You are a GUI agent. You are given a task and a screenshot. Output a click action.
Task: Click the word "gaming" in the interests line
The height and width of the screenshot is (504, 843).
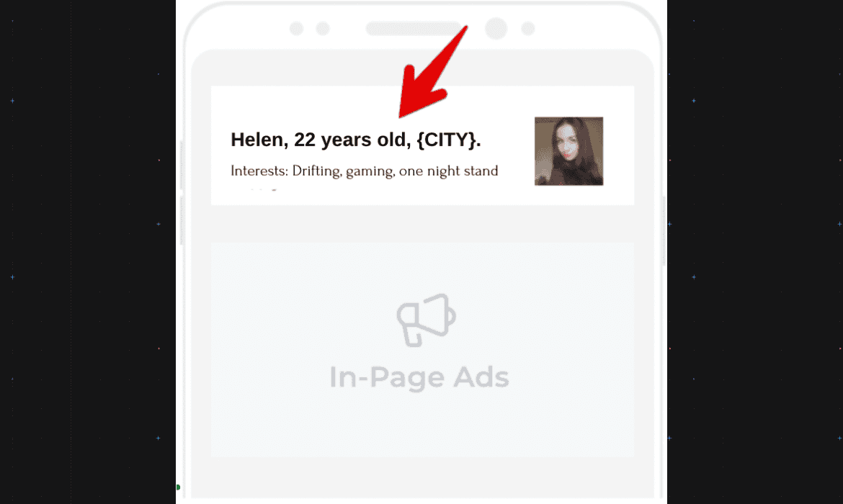click(370, 172)
